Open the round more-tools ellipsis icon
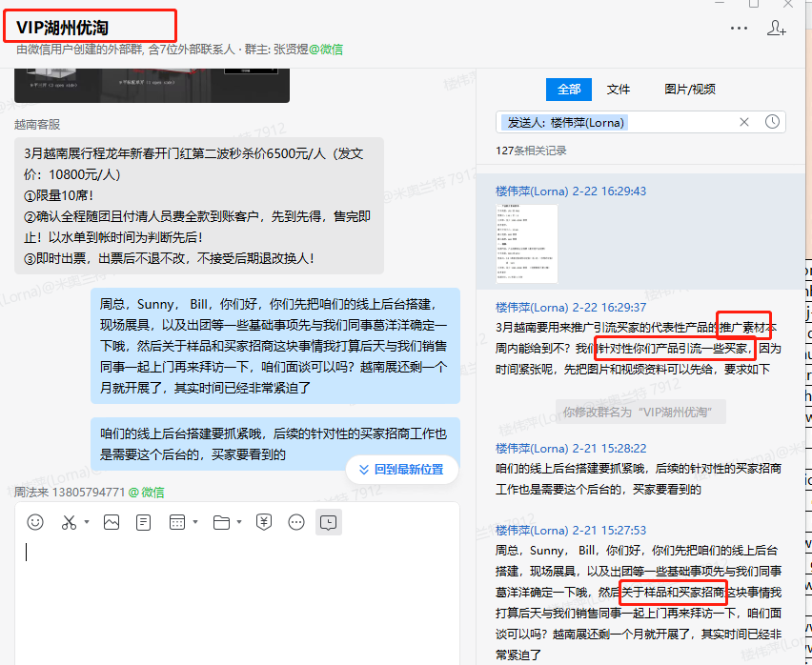The height and width of the screenshot is (665, 812). [x=296, y=522]
